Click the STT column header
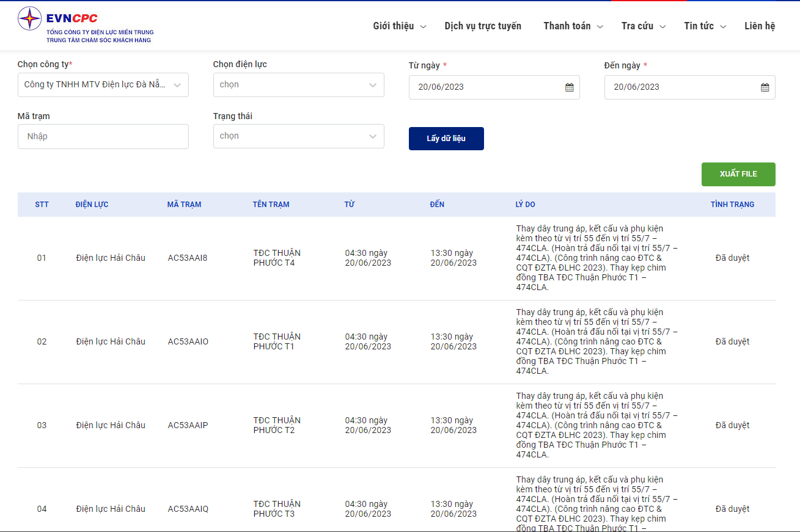The image size is (800, 532). (42, 205)
